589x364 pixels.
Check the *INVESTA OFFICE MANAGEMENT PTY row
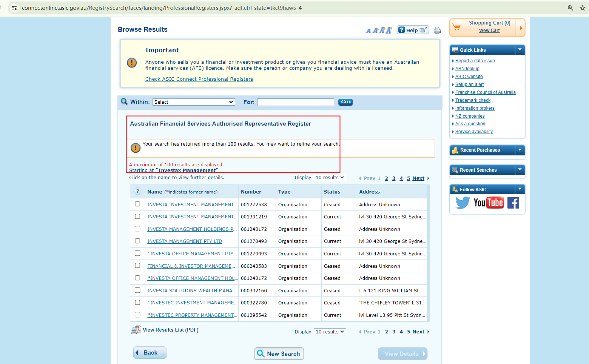pyautogui.click(x=137, y=253)
